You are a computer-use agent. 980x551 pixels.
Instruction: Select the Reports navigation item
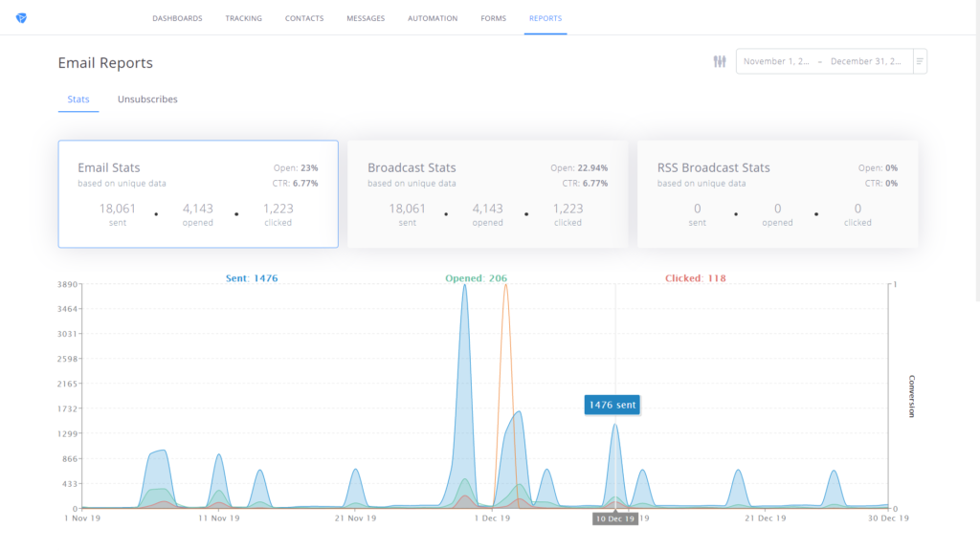pos(546,17)
